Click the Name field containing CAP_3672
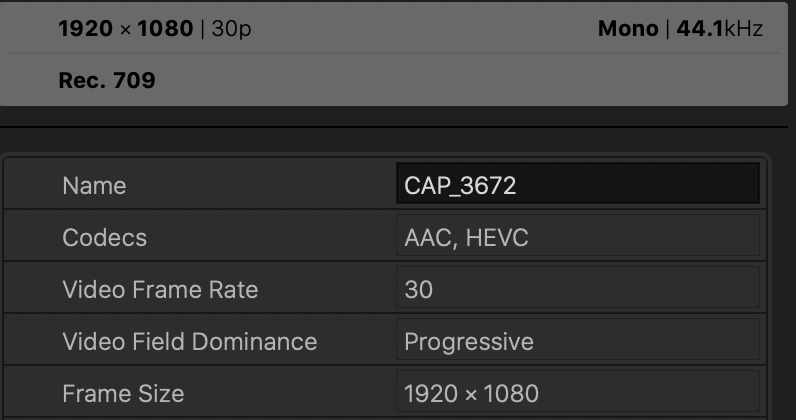The height and width of the screenshot is (420, 796). click(x=577, y=185)
